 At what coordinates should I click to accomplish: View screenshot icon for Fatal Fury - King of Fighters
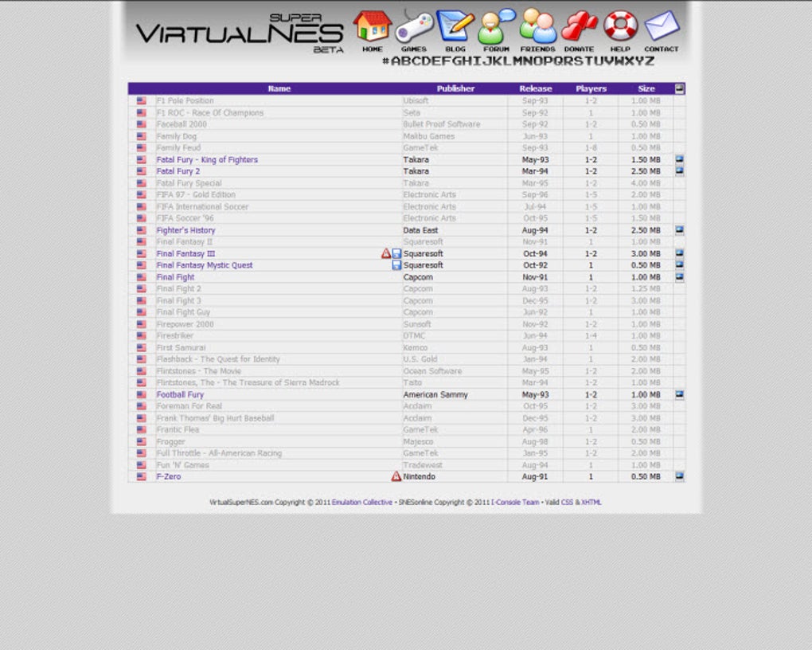pos(679,159)
